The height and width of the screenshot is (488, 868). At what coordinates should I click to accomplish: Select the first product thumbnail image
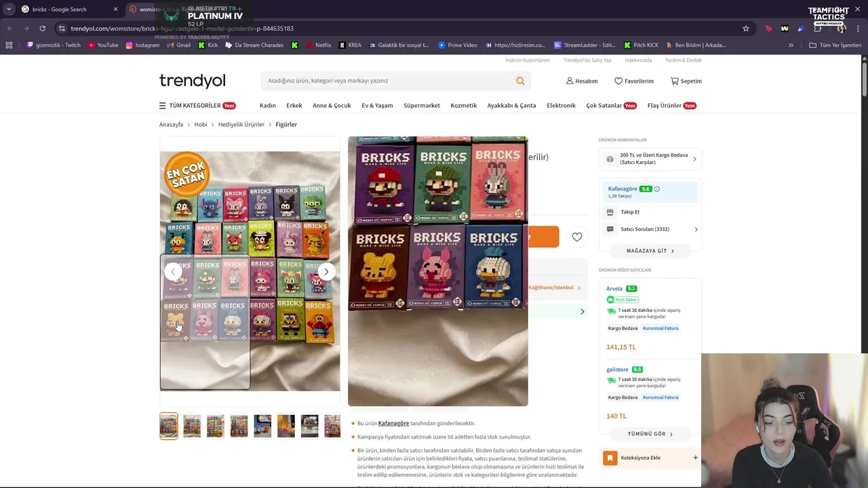click(x=169, y=426)
